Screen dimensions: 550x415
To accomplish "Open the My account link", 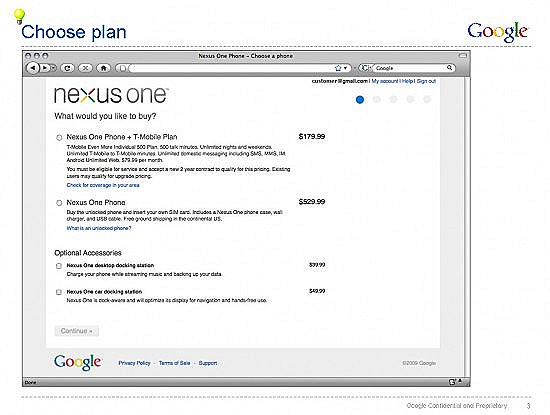I will point(385,81).
